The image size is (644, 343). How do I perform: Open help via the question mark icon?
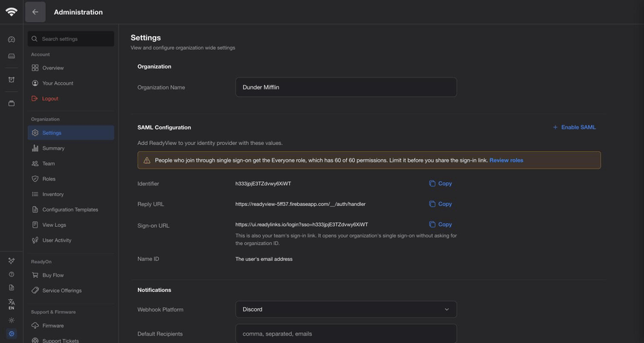point(11,275)
